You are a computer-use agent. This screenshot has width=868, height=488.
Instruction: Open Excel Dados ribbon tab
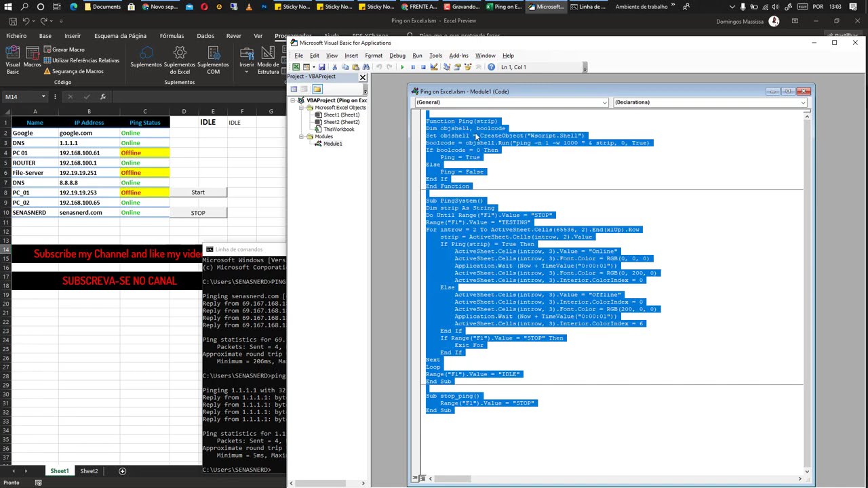click(x=205, y=36)
